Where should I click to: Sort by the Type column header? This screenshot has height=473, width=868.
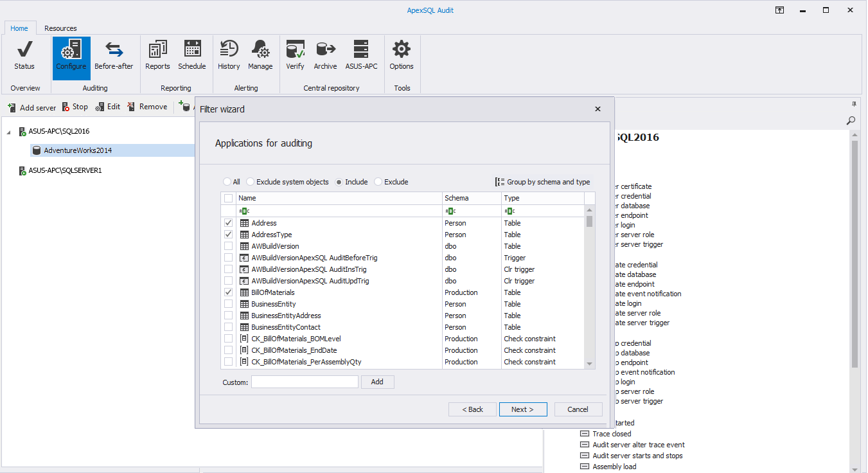[543, 199]
